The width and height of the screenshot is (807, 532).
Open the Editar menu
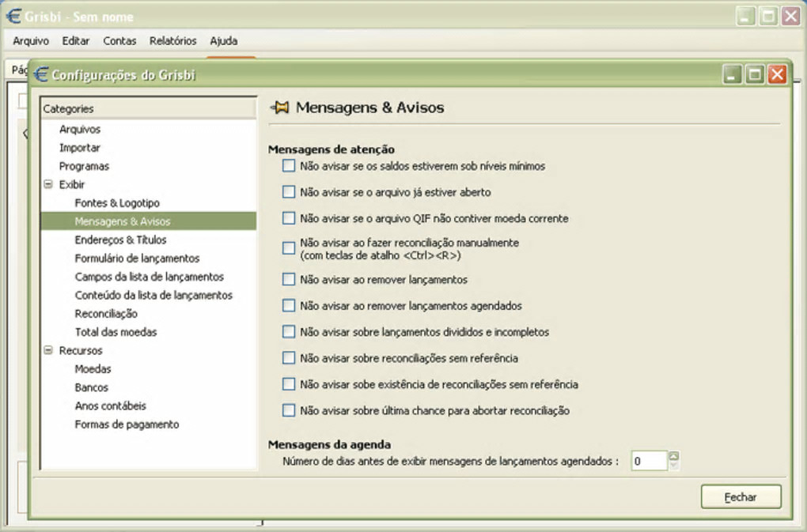coord(76,40)
